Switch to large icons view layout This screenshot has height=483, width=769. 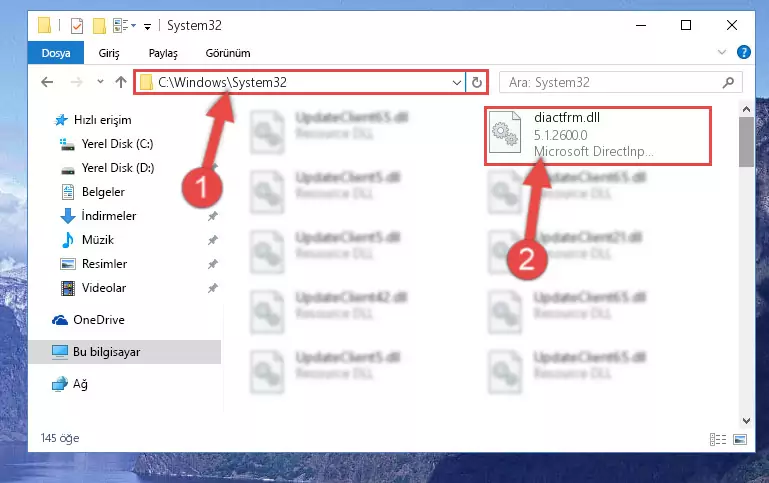coord(740,439)
